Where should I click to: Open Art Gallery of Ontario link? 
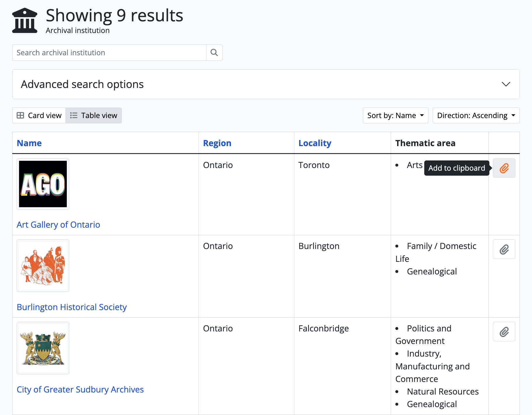pos(58,225)
